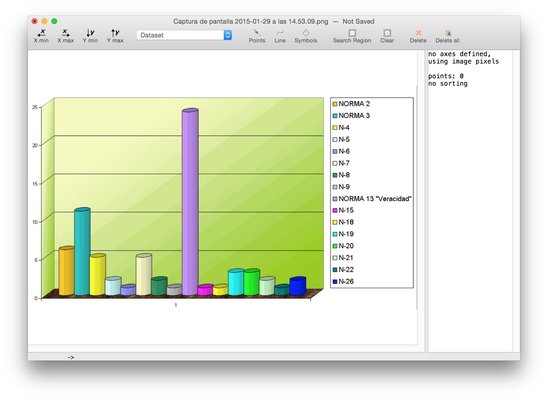548x400 pixels.
Task: Click the N-7 legend label
Action: click(344, 163)
